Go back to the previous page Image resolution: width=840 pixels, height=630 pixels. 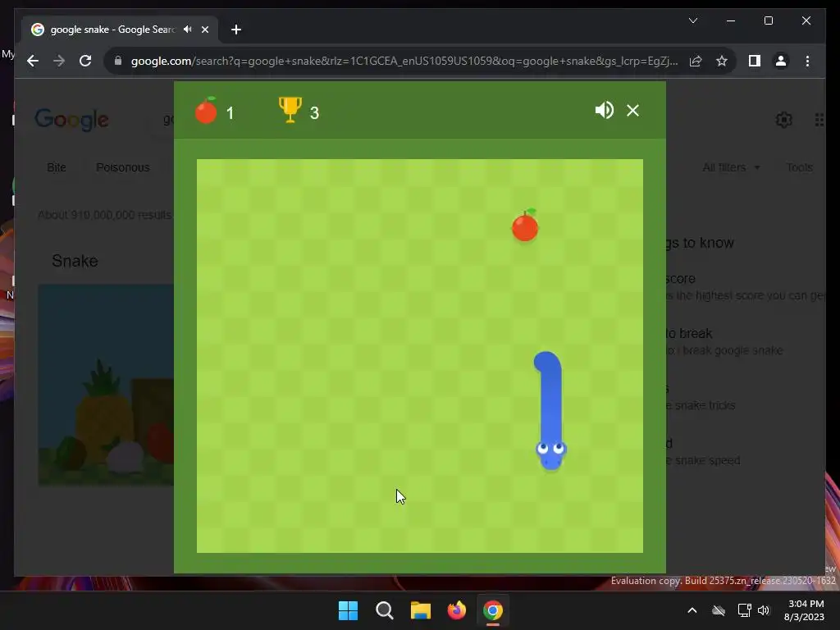click(x=33, y=61)
